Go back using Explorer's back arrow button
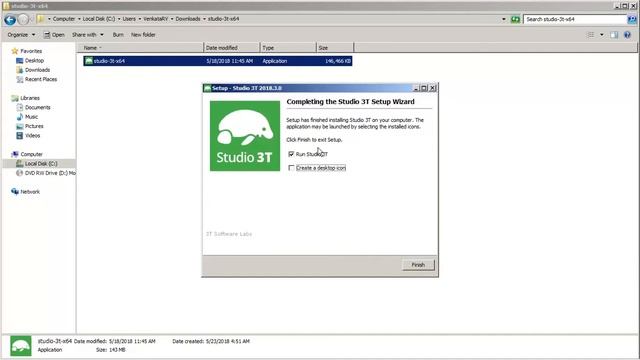Screen dimensions: 640x360 (10, 19)
